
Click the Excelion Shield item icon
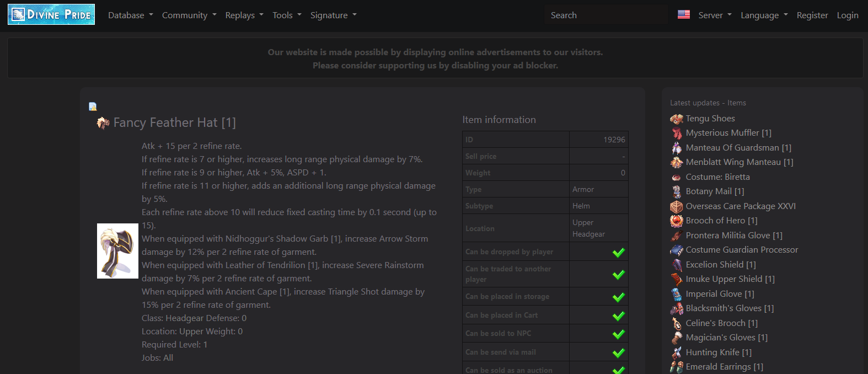(x=677, y=265)
